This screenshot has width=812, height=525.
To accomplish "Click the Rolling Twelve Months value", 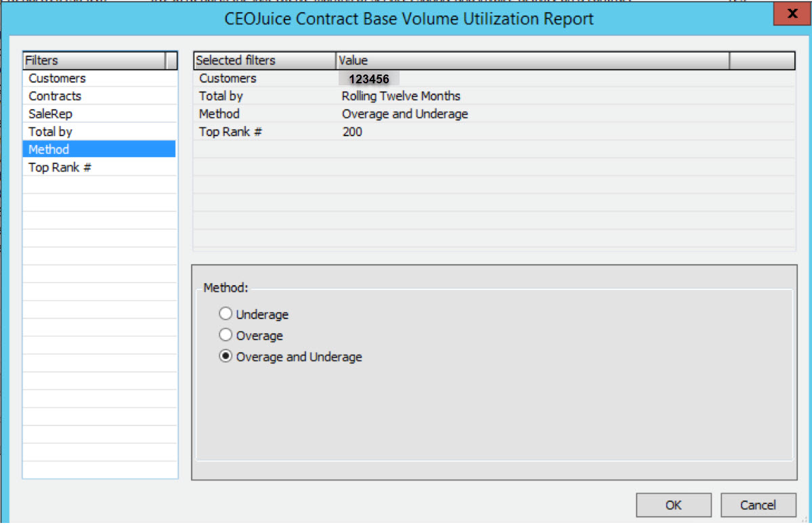I will (401, 96).
